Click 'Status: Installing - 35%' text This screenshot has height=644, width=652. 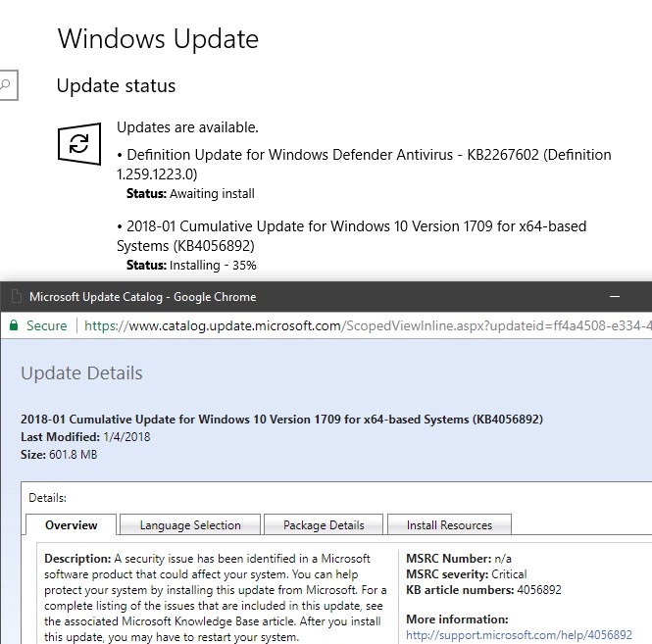pyautogui.click(x=191, y=265)
